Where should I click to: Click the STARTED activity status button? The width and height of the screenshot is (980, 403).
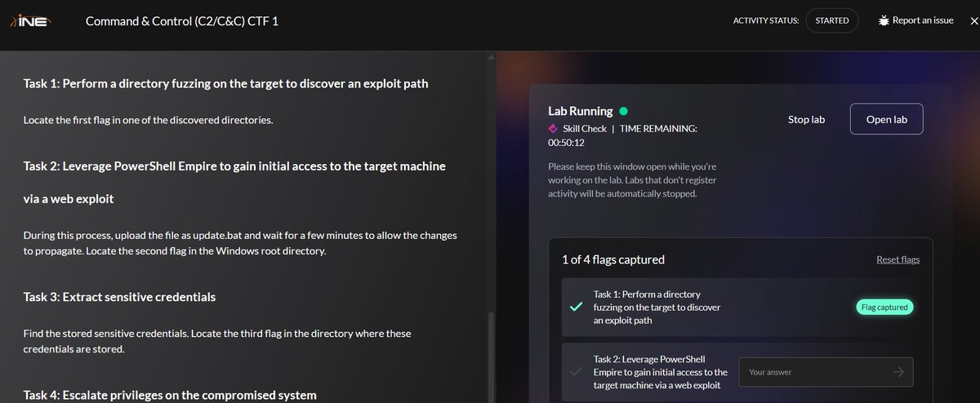pos(831,20)
